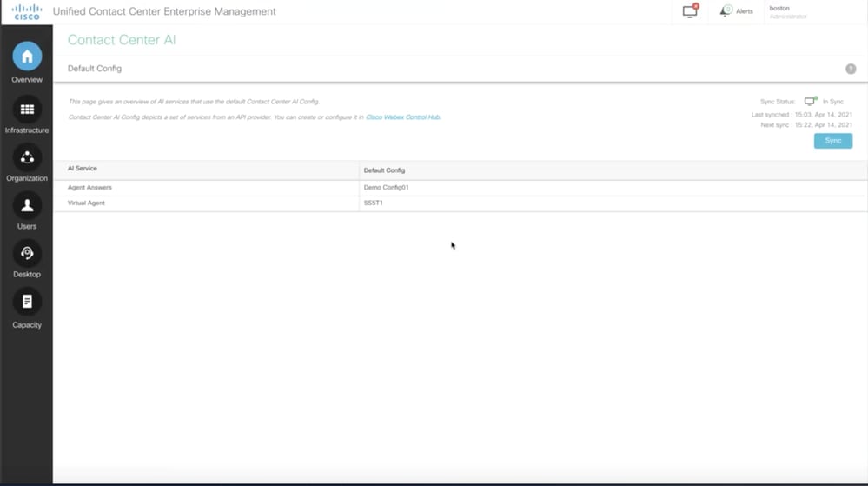This screenshot has height=486, width=868.
Task: Click the Next sync timestamp text
Action: tap(806, 124)
